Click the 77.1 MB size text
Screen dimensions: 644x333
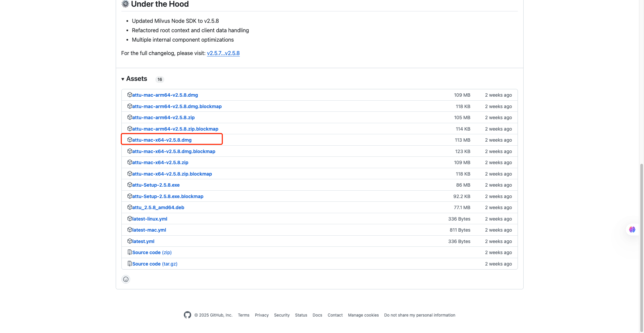coord(462,207)
